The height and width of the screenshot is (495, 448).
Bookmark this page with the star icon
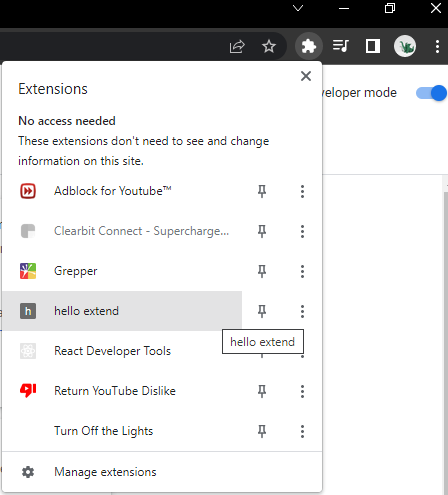click(x=269, y=46)
